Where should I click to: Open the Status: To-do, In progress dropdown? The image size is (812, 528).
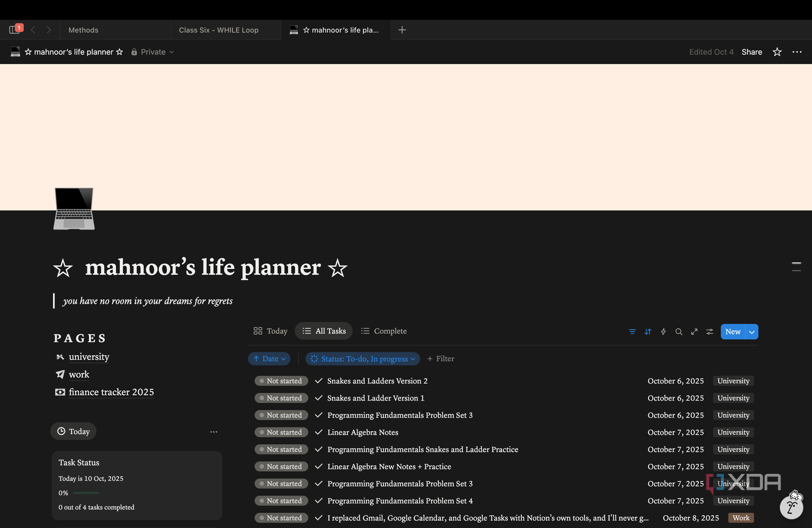pos(362,358)
